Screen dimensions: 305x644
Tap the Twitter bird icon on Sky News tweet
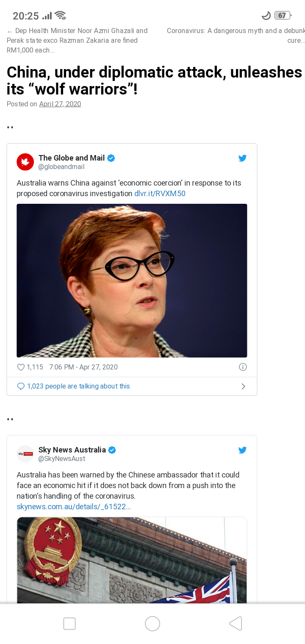(x=242, y=450)
